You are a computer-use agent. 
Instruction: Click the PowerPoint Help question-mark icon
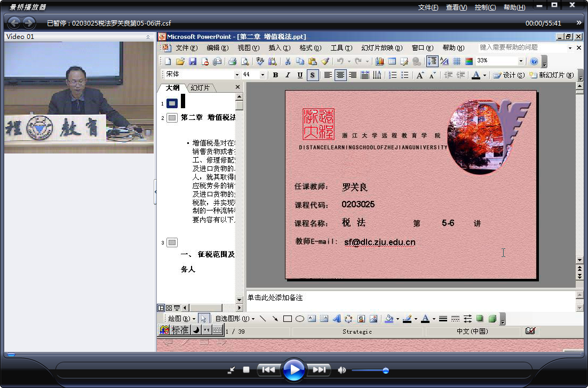[534, 61]
